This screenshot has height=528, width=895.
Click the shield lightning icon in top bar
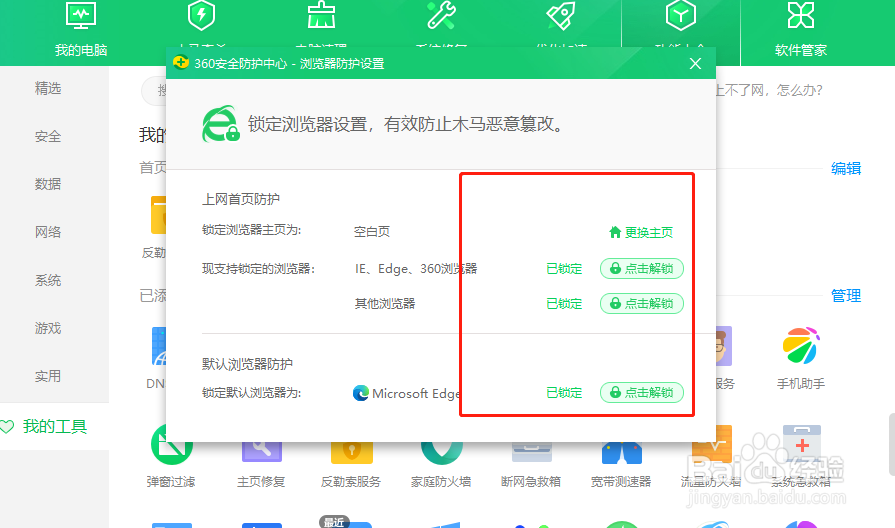201,16
